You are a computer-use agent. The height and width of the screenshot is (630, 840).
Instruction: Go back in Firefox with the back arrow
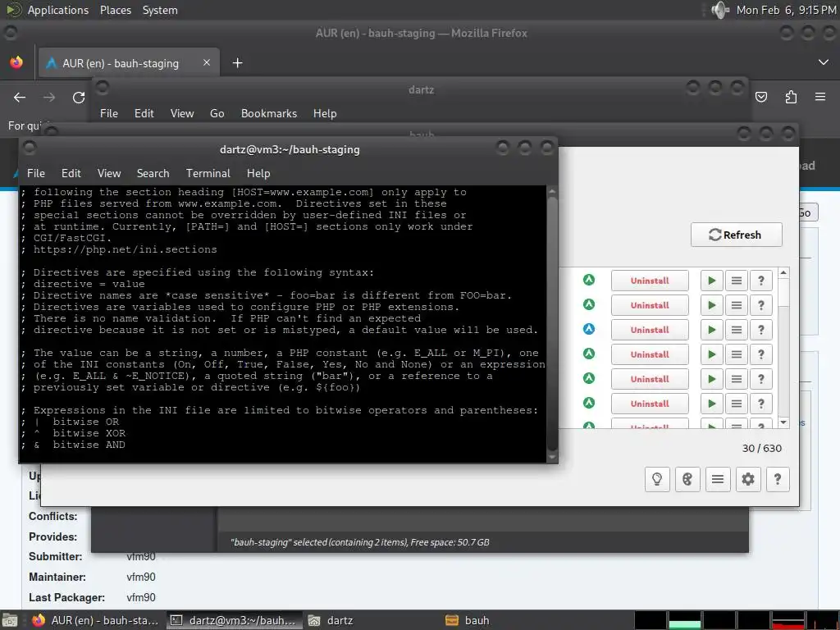click(20, 98)
